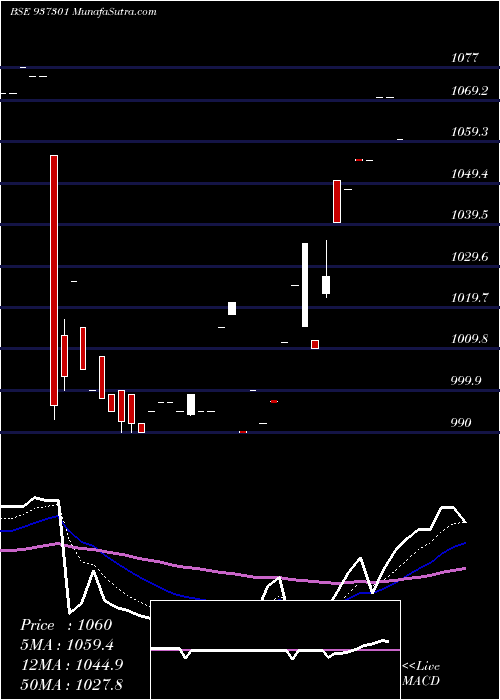The width and height of the screenshot is (500, 700).
Task: Click the BSE 937301 MunafaSutra.com title text
Action: point(83,12)
